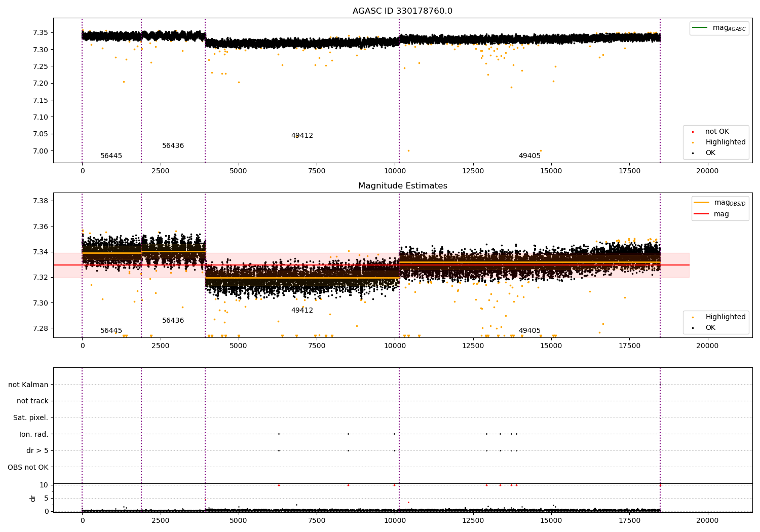
Task: Click the 'Ion. rad.' row label
Action: tap(34, 434)
